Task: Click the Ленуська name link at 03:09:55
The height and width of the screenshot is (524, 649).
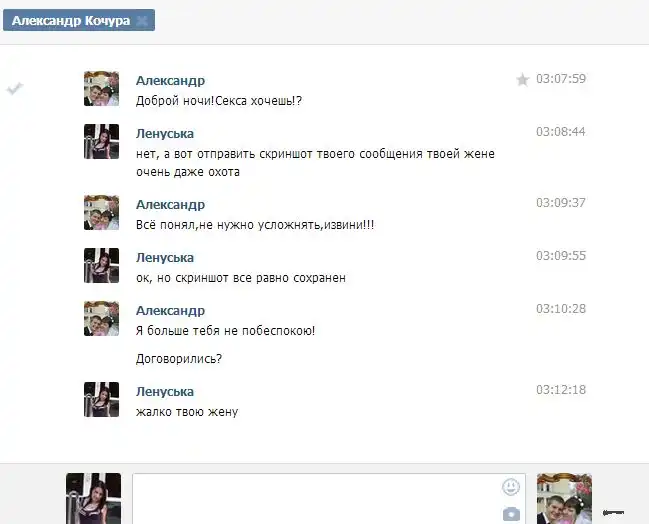Action: pos(165,257)
